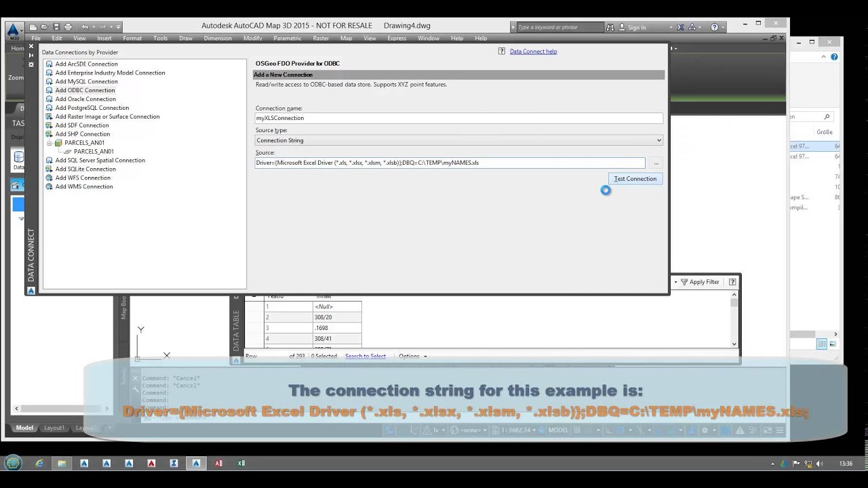Click Internet Explorer icon in the taskbar

[x=39, y=464]
